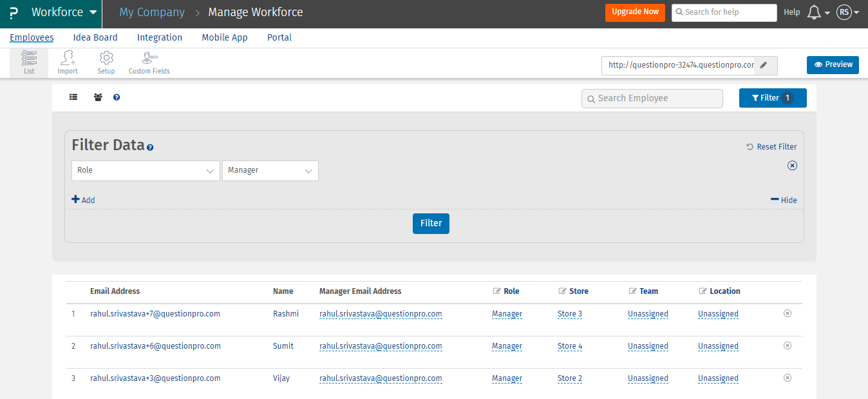The height and width of the screenshot is (399, 868).
Task: Switch to the Idea Board tab
Action: tap(95, 37)
